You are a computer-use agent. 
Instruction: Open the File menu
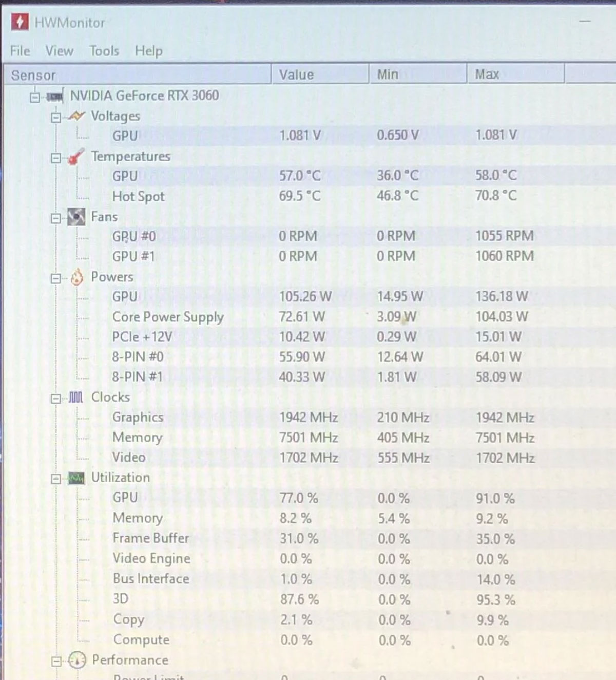click(19, 51)
